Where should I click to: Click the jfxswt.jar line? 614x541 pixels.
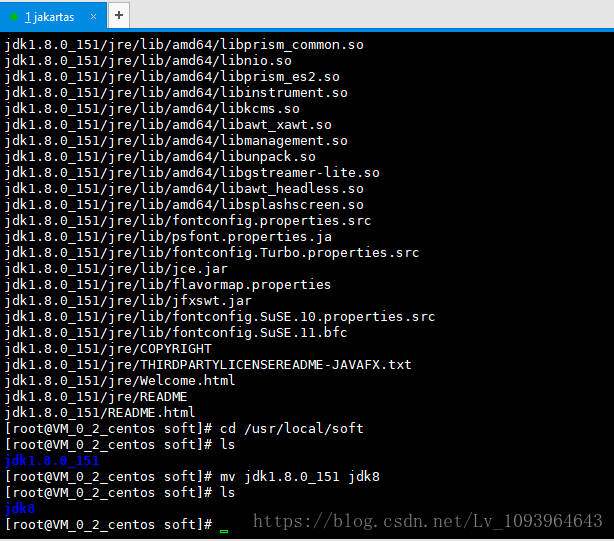click(x=128, y=301)
